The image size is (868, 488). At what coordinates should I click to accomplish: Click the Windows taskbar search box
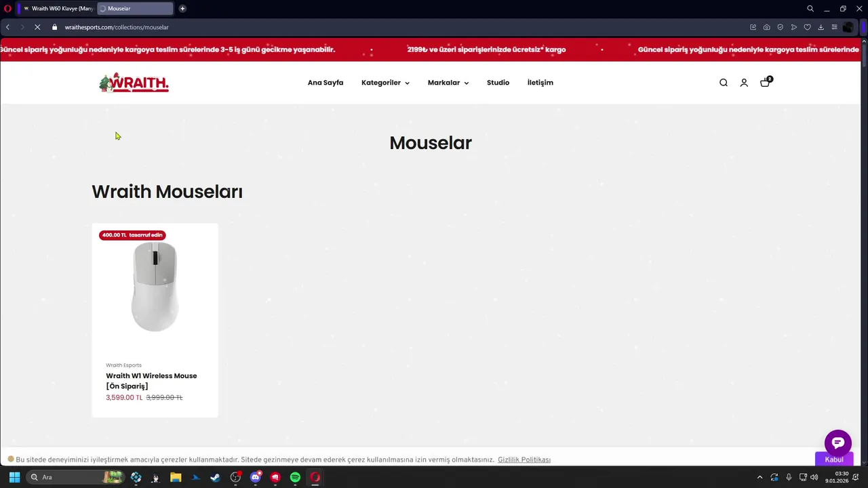coord(75,477)
